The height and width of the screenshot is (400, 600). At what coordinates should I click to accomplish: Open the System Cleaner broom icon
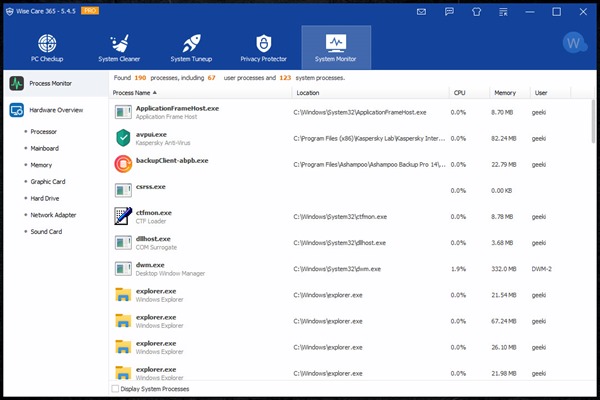click(x=119, y=49)
